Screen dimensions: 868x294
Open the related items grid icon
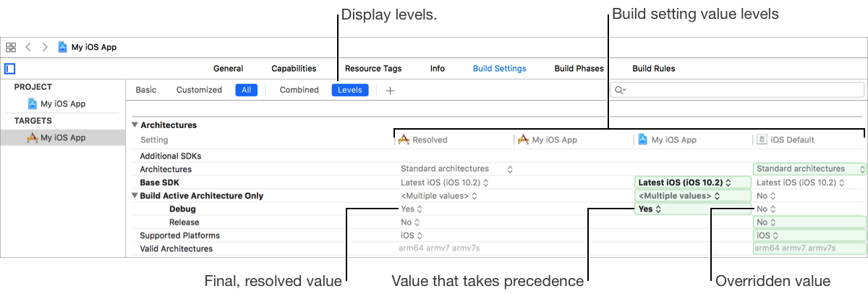pyautogui.click(x=11, y=47)
